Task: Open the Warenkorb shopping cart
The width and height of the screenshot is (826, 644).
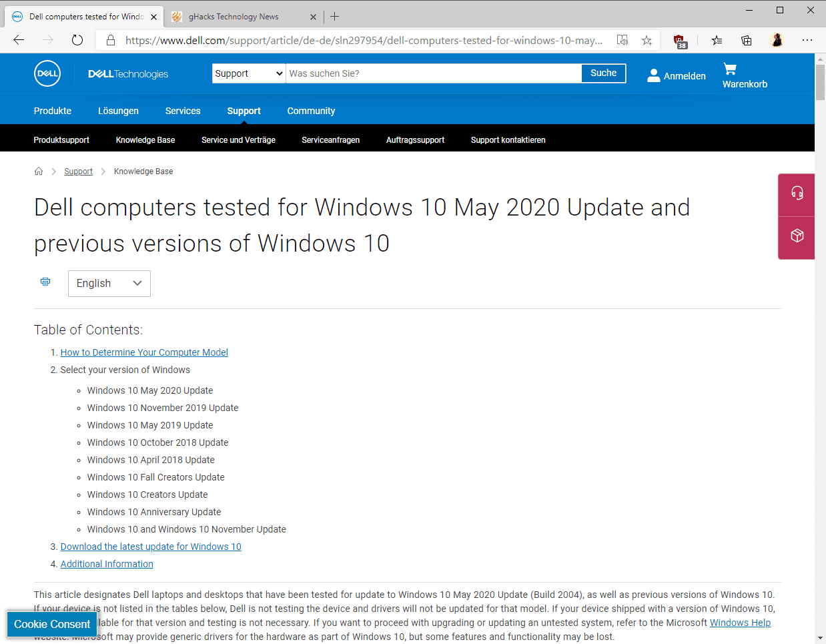Action: 745,75
